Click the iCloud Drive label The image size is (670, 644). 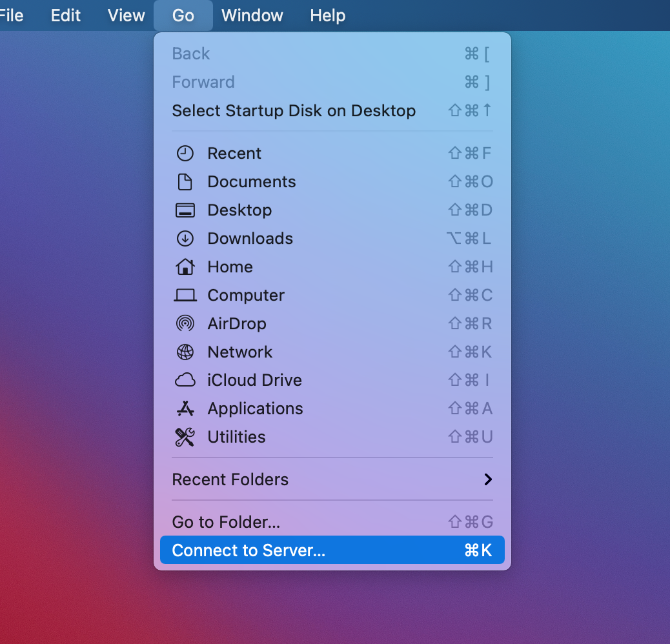pos(255,380)
